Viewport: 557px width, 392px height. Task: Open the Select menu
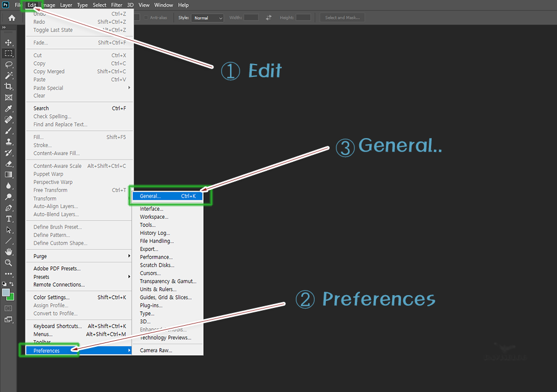[x=100, y=5]
